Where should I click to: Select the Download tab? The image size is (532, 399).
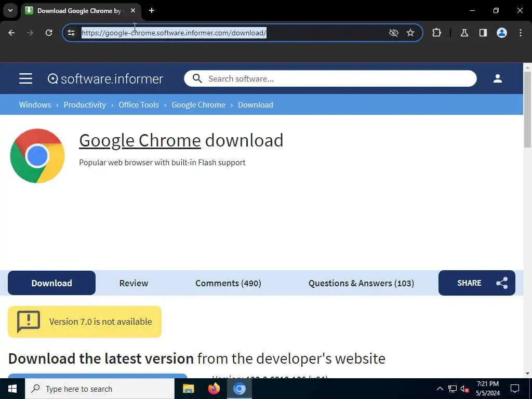51,283
